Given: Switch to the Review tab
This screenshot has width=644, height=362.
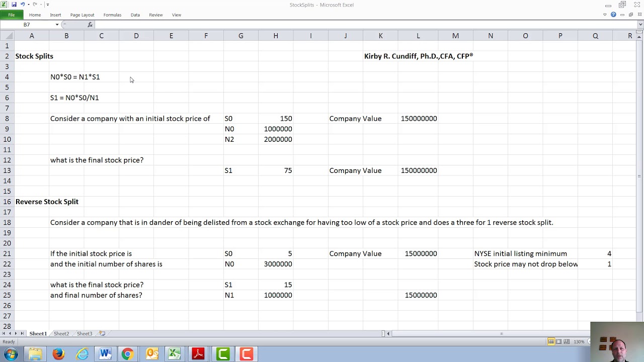Looking at the screenshot, I should click(x=155, y=15).
